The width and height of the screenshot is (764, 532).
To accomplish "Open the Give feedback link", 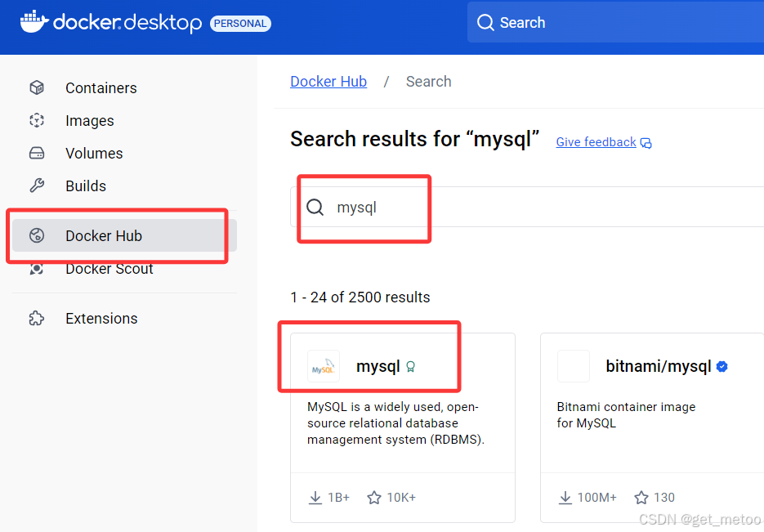I will click(596, 141).
